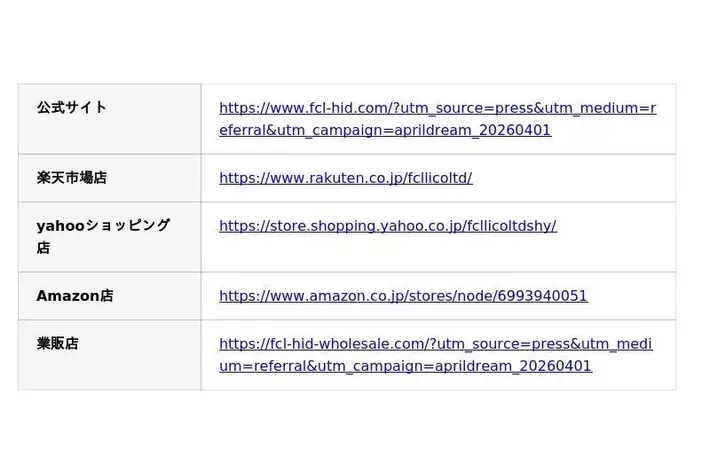Click empty space right of the Yahoo URL

(x=615, y=226)
